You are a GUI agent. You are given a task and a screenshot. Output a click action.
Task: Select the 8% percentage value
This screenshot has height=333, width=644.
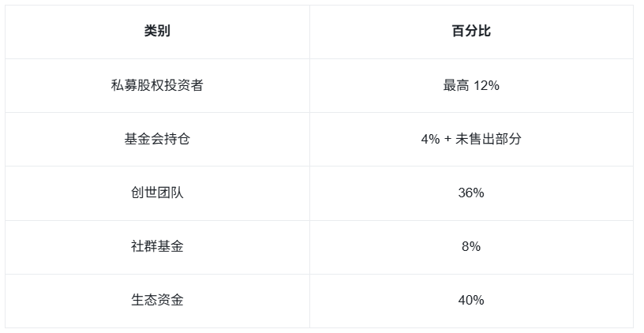click(471, 246)
